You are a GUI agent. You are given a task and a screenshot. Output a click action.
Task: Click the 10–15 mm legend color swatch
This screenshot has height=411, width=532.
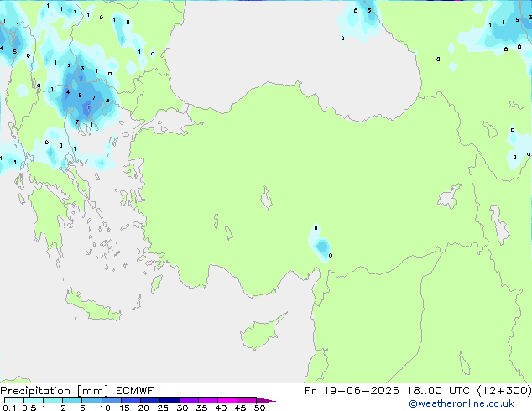point(112,400)
